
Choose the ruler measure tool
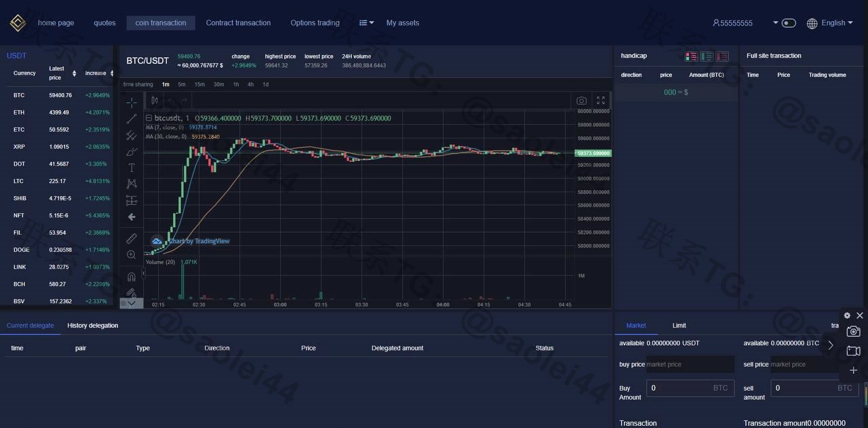coord(132,239)
